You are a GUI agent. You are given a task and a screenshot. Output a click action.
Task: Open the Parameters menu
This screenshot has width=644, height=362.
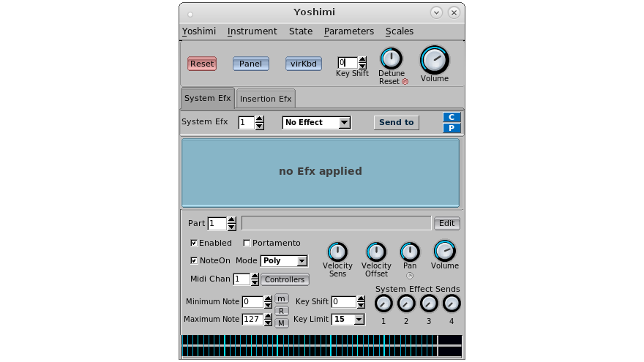(x=348, y=31)
